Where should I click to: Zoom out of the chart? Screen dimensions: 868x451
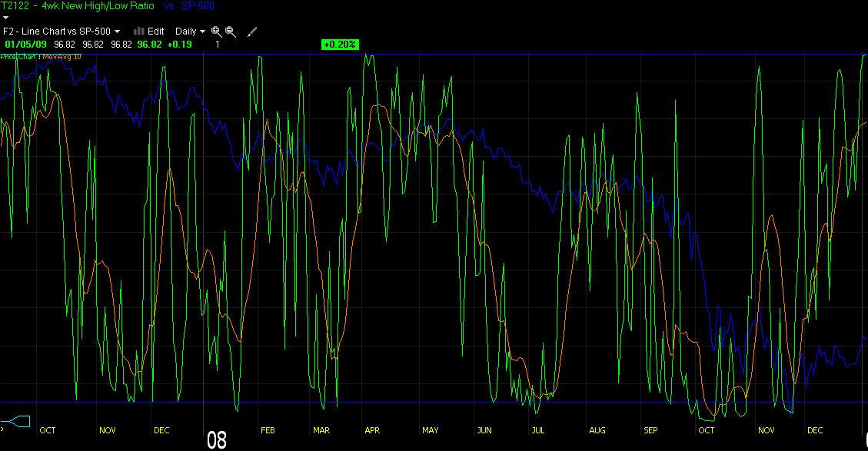tap(231, 32)
